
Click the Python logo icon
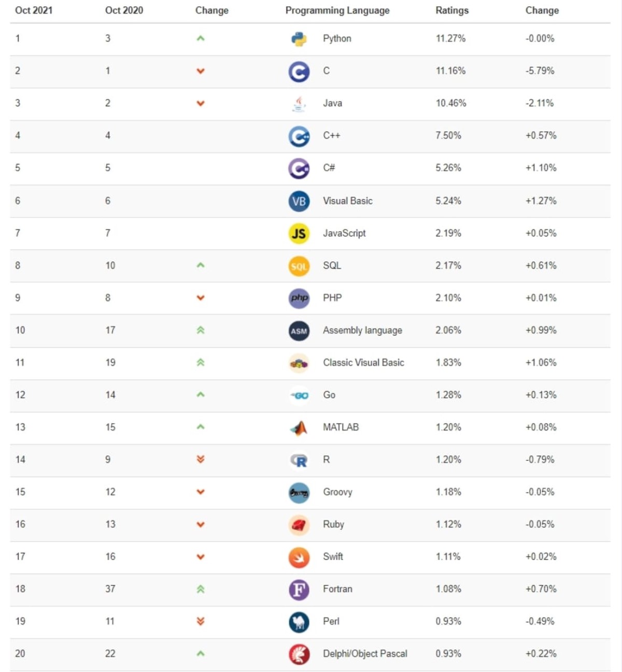point(299,39)
